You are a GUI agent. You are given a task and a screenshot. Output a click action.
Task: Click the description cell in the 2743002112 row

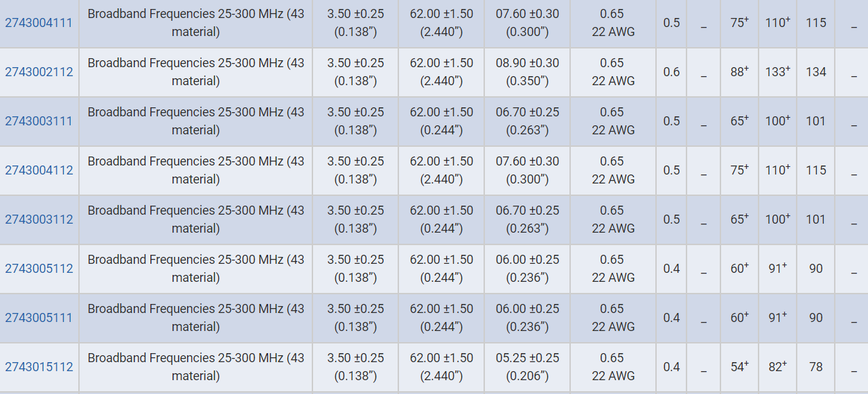(x=196, y=72)
